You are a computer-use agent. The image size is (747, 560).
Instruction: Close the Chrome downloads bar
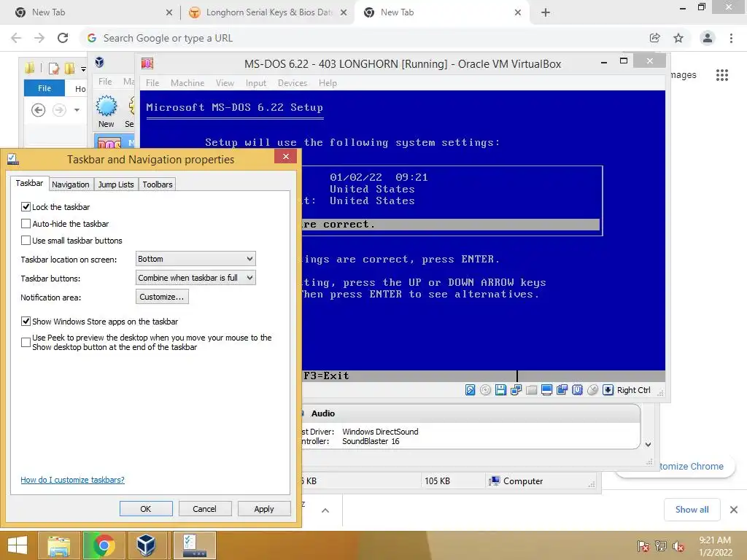[x=734, y=510]
